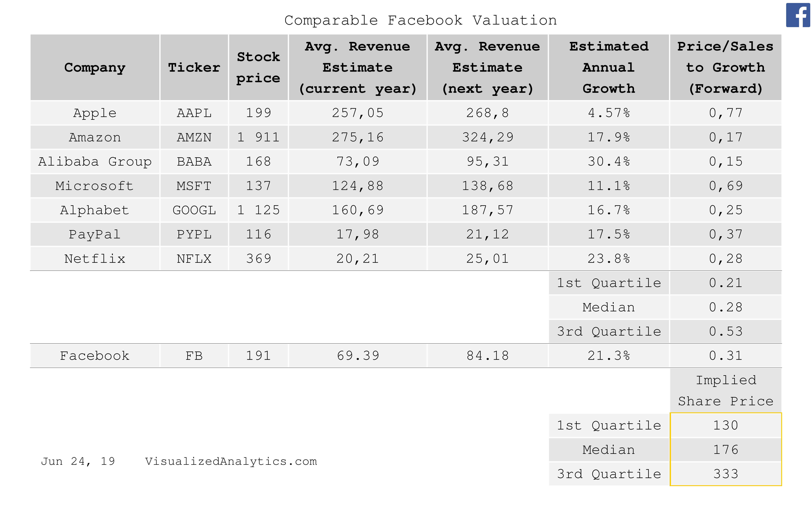Click Microsoft's 124,88 revenue estimate cell
This screenshot has height=520, width=812.
pyautogui.click(x=358, y=186)
